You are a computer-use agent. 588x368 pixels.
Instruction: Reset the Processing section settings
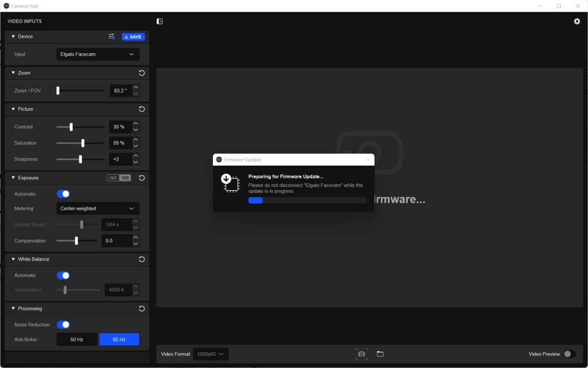(142, 309)
